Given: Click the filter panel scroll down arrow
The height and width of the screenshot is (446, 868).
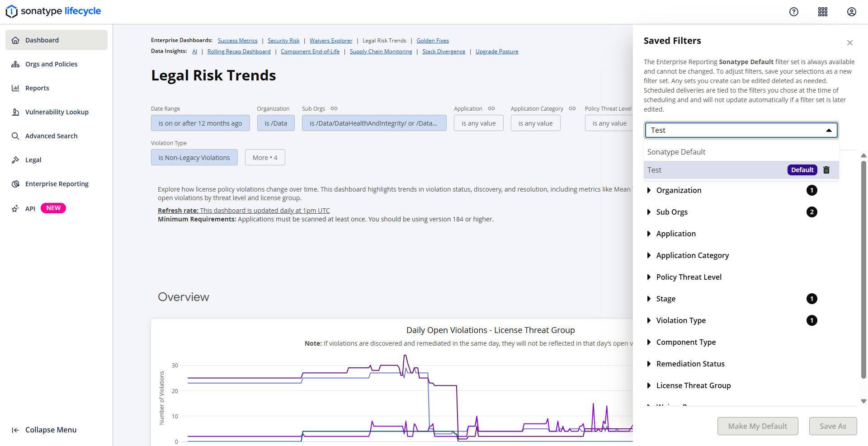Looking at the screenshot, I should point(863,401).
